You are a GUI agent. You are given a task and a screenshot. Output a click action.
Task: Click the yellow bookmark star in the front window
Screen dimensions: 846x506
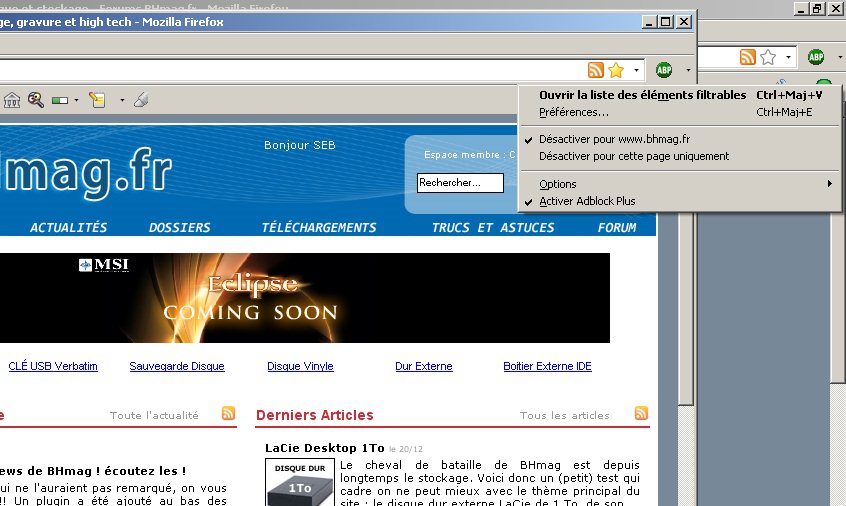click(x=616, y=70)
